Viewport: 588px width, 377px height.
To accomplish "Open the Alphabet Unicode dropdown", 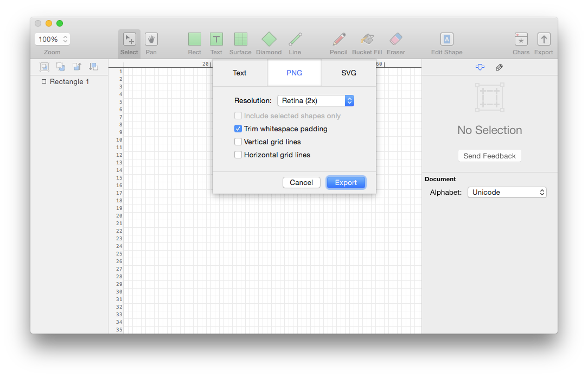I will point(507,193).
